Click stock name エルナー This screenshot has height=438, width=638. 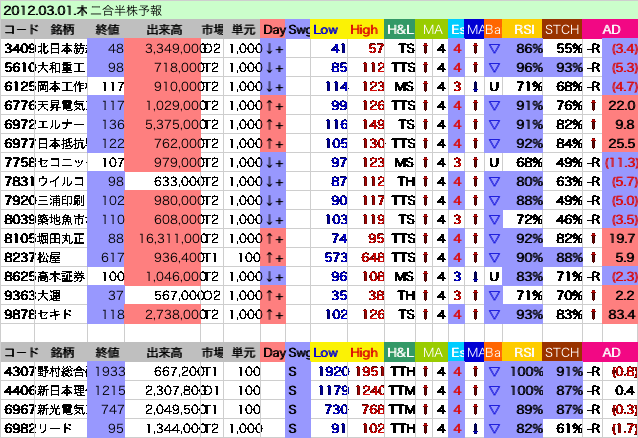[61, 125]
